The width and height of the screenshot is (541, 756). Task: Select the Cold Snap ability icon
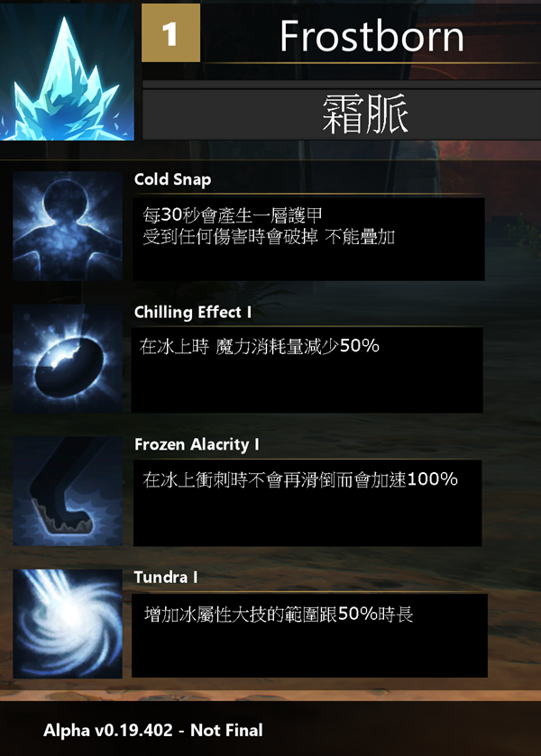(x=68, y=226)
